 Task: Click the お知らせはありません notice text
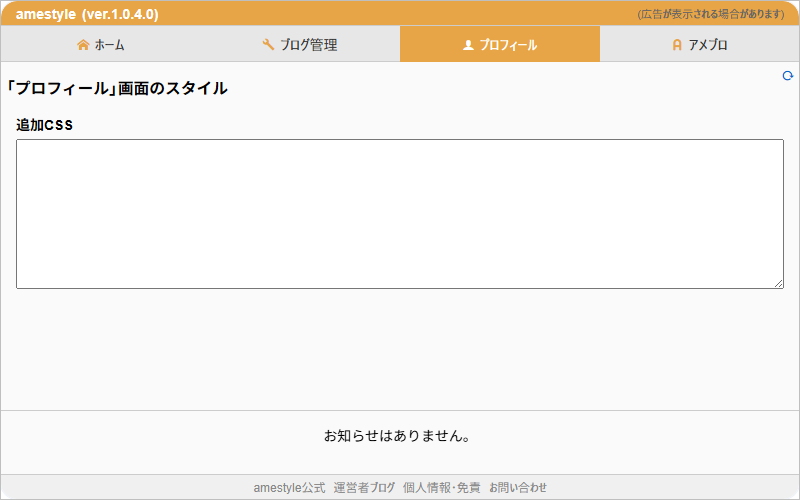[x=398, y=436]
